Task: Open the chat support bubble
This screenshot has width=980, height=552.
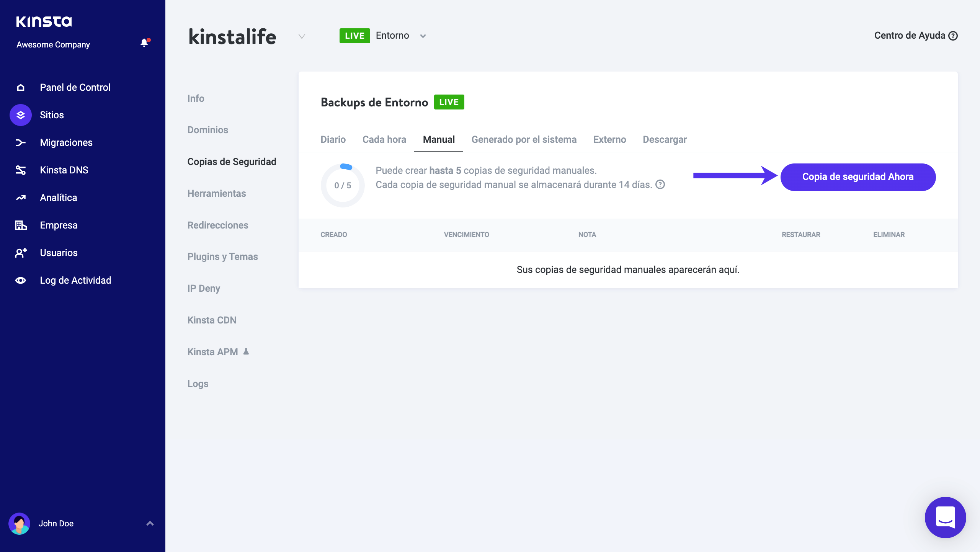Action: point(945,517)
